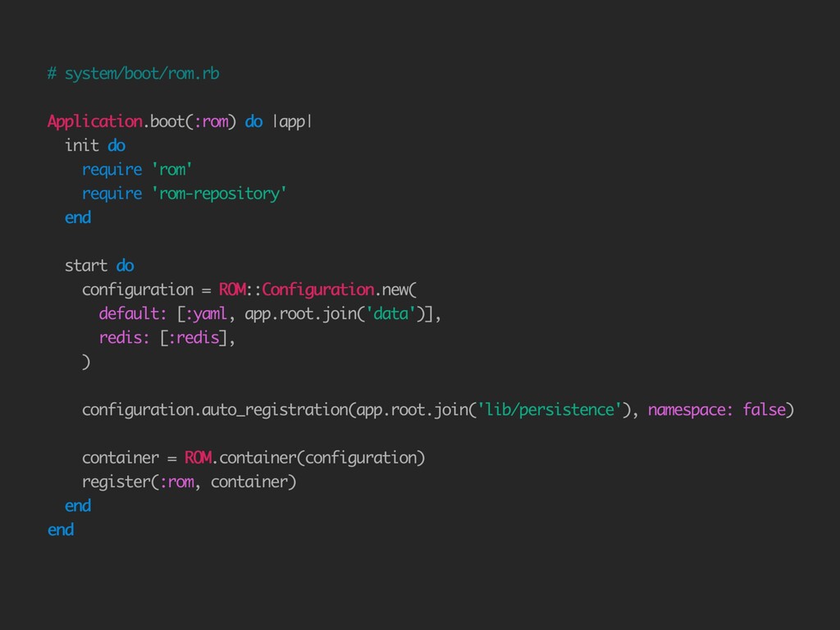The width and height of the screenshot is (840, 630).
Task: Click the final outermost 'end' keyword
Action: (x=61, y=530)
